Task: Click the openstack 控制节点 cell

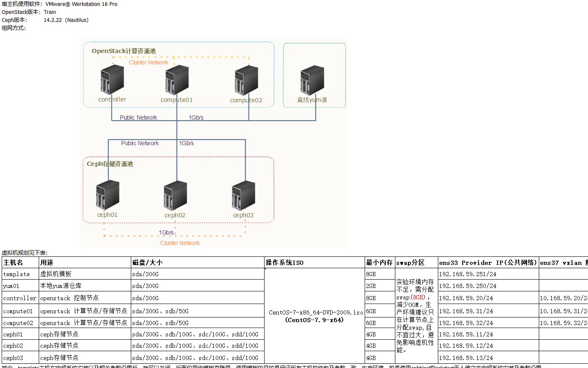Action: [x=85, y=298]
